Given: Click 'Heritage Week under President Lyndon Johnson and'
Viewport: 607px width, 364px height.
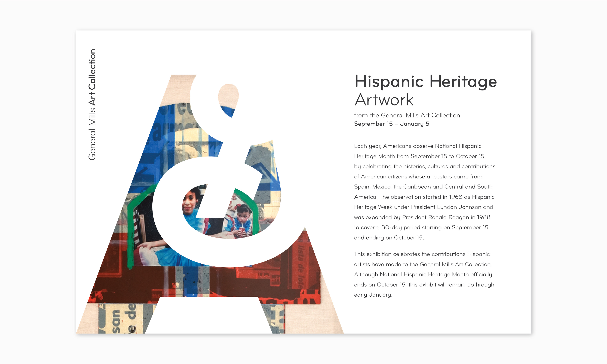Looking at the screenshot, I should (x=423, y=207).
